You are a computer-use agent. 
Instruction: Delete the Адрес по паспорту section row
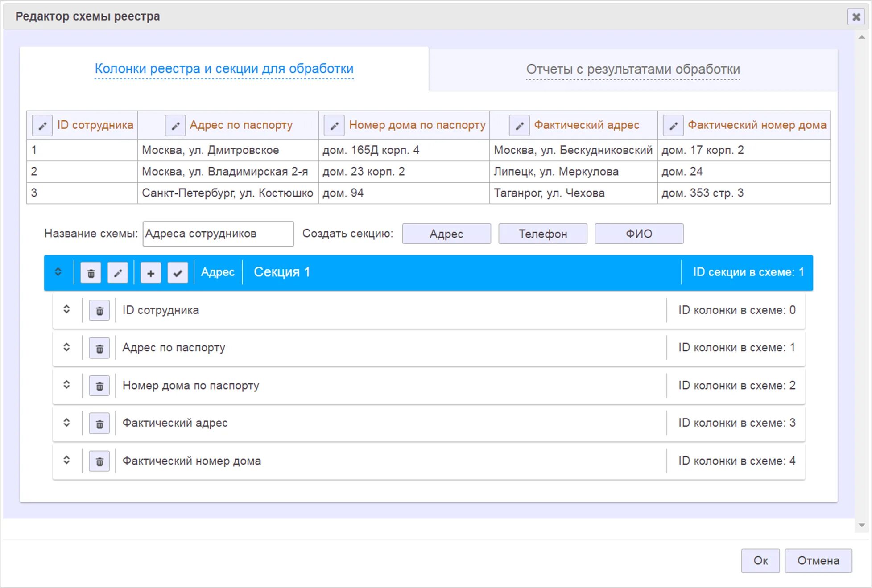(x=99, y=348)
